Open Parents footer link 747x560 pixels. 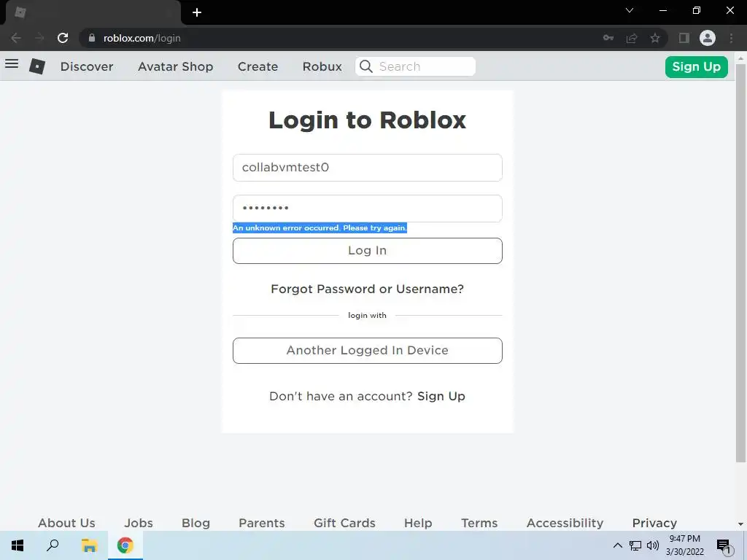[262, 523]
